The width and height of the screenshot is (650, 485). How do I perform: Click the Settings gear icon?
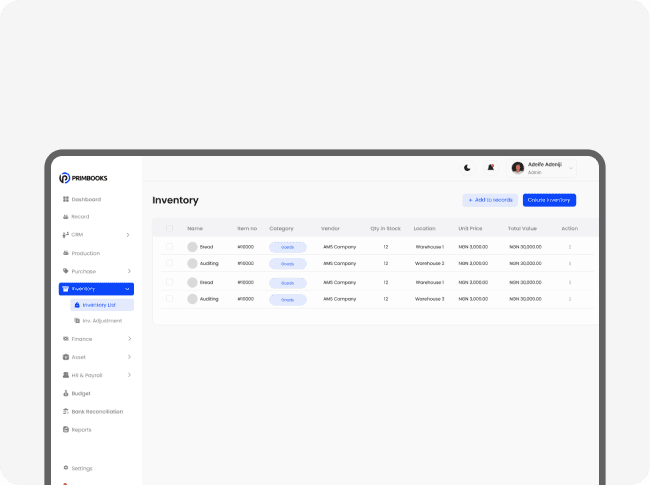[65, 468]
